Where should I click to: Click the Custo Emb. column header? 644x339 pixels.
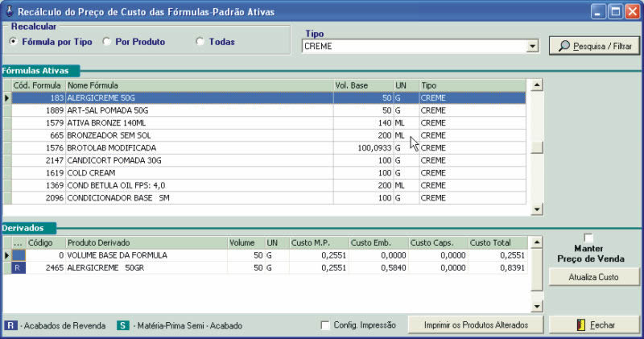[378, 243]
